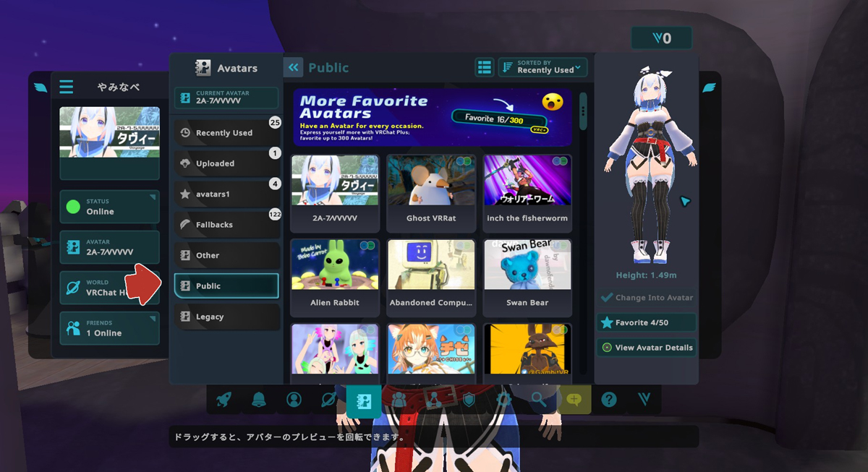Click the Favorite 4/50 button
868x472 pixels.
coord(647,322)
